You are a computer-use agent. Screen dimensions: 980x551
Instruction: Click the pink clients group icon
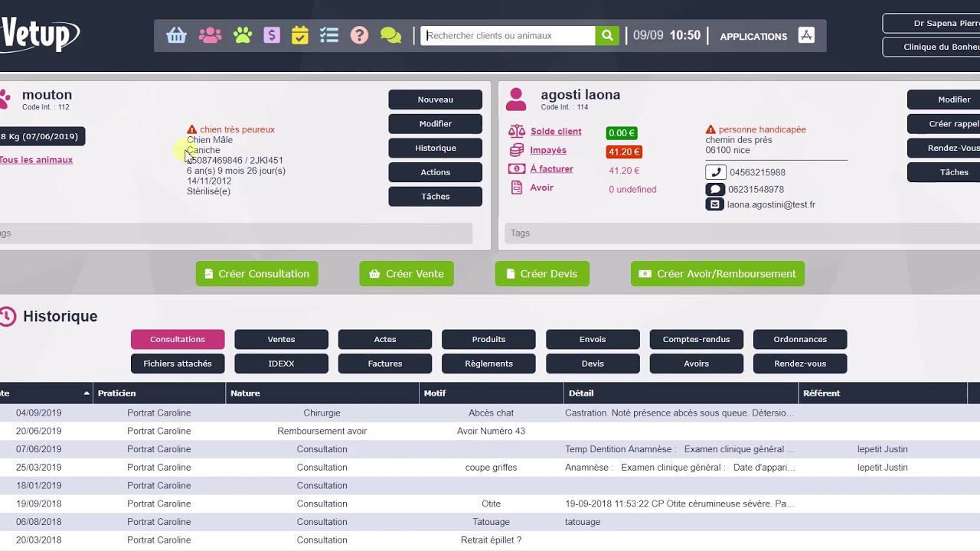click(x=210, y=36)
